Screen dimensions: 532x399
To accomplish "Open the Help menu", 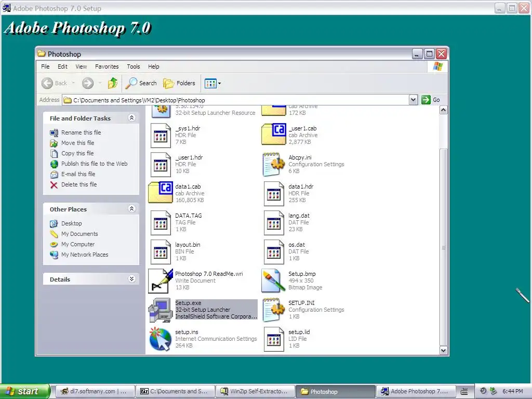I will click(x=153, y=66).
